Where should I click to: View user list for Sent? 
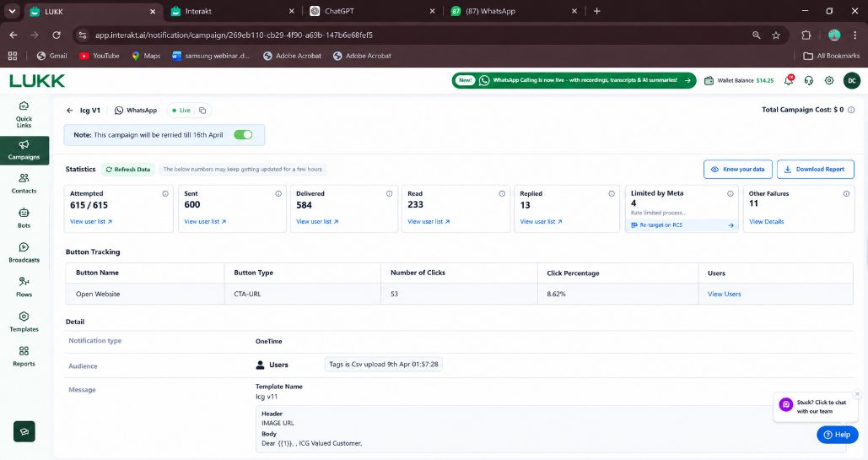205,222
